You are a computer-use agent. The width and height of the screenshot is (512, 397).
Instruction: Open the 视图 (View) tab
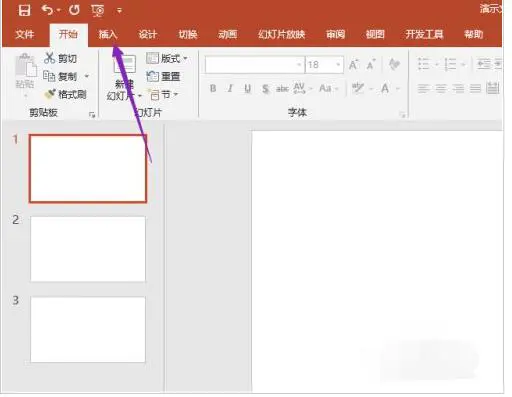click(x=375, y=34)
